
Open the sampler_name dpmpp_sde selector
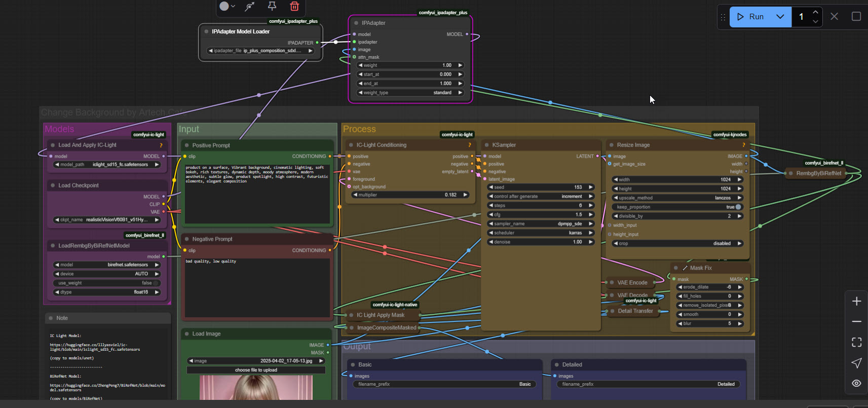pos(540,224)
